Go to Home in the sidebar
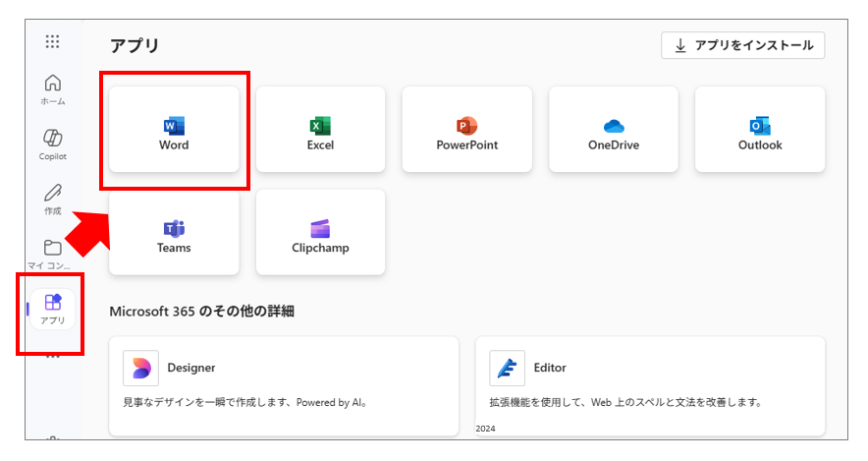Image resolution: width=868 pixels, height=461 pixels. pyautogui.click(x=53, y=89)
